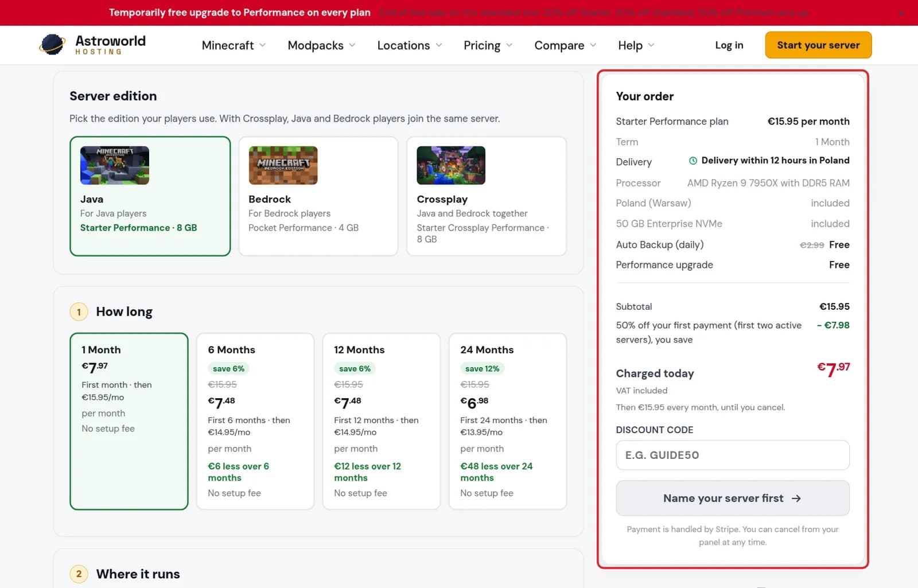Click the Crossplay edition thumbnail
Image resolution: width=918 pixels, height=588 pixels.
(x=451, y=165)
